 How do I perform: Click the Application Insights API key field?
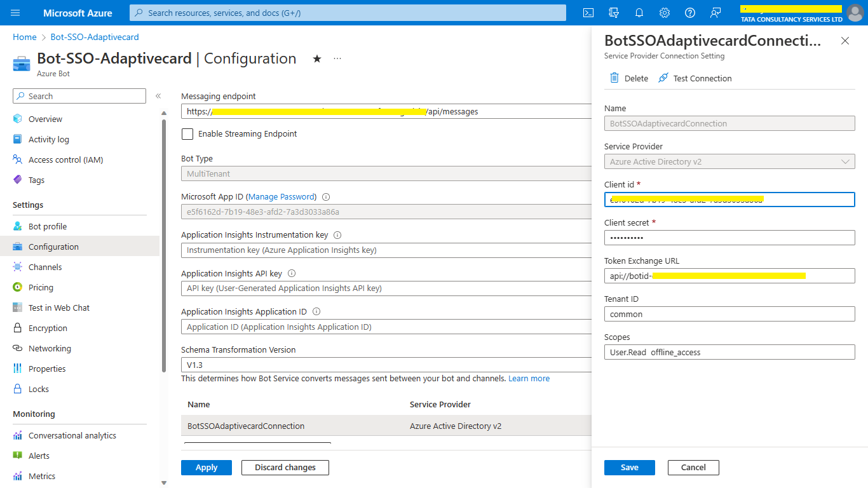click(x=386, y=288)
